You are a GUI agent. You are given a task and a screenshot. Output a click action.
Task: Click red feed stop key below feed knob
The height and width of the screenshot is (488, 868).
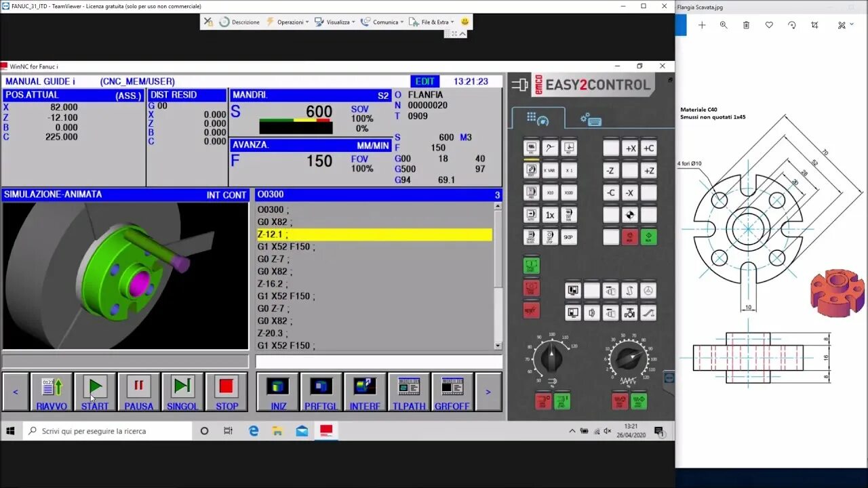coord(620,401)
